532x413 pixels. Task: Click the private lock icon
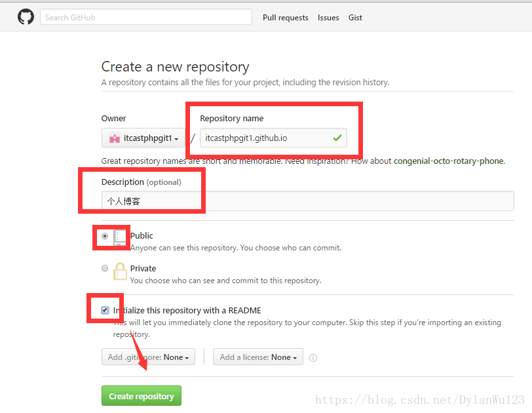(120, 271)
